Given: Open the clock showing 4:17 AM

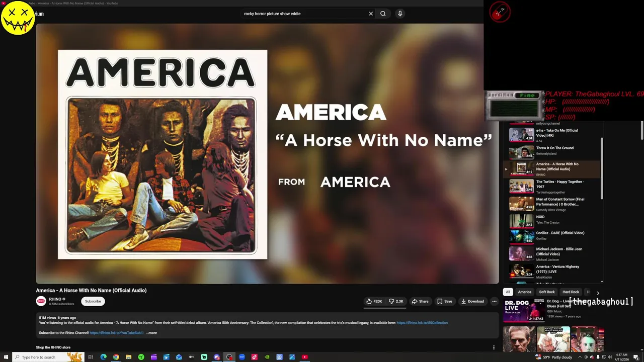Looking at the screenshot, I should [x=621, y=357].
